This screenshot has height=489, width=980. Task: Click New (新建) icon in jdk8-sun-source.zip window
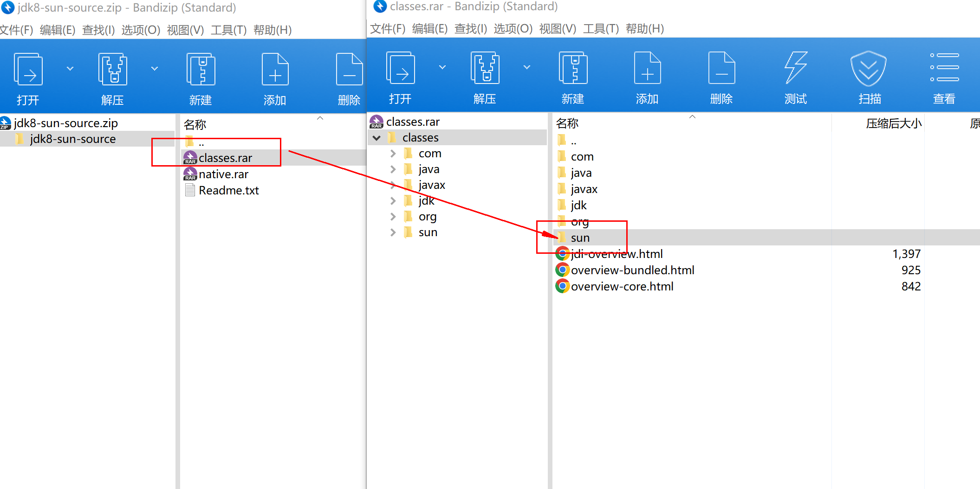[x=201, y=70]
